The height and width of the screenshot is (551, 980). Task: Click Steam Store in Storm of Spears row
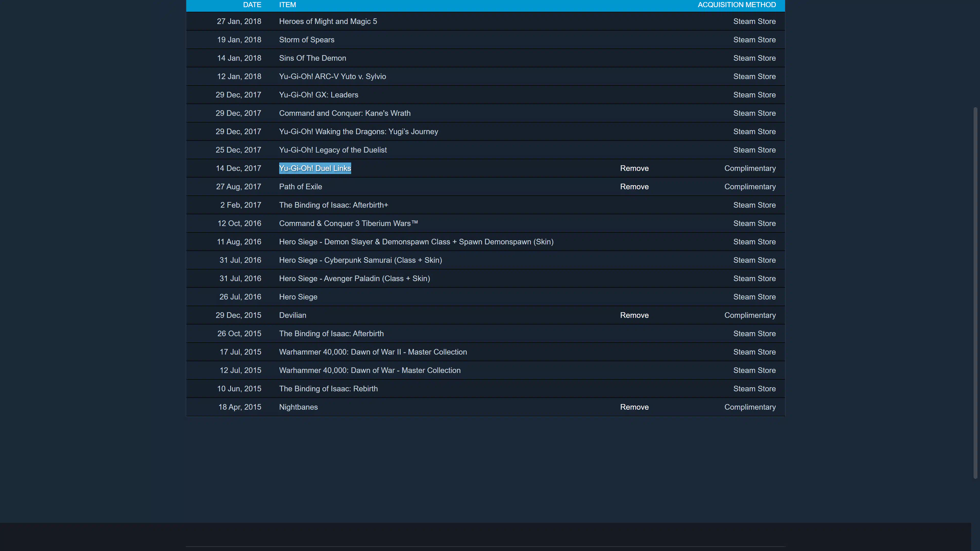click(x=754, y=40)
